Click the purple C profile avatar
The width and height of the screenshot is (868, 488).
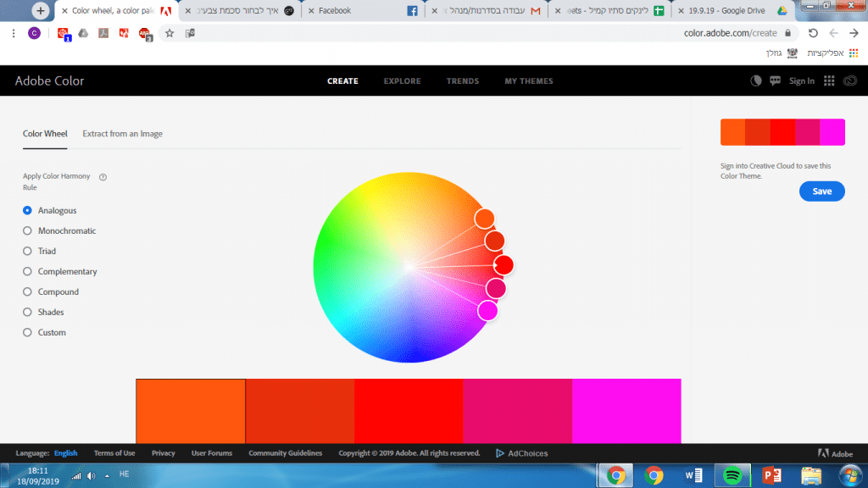[34, 33]
